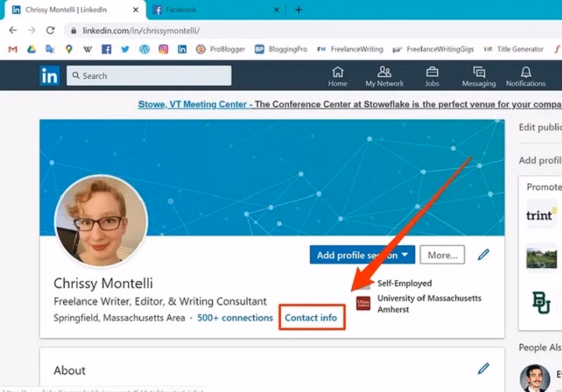
Task: Open the Title Generator bookmark
Action: tap(514, 49)
